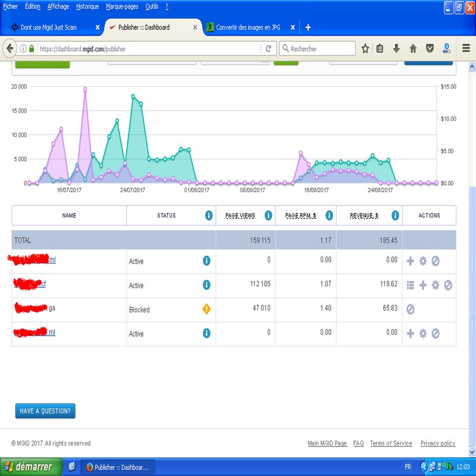Viewport: 476px width, 476px height.
Task: Click status info icon in the .cf row
Action: pos(206,285)
